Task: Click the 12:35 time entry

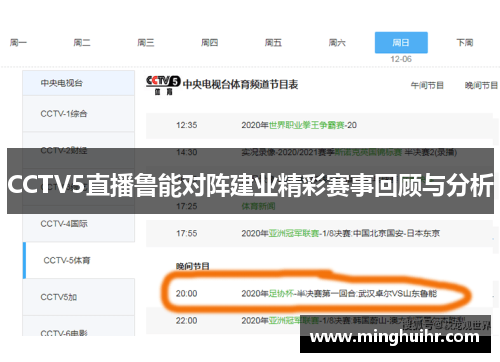Action: (187, 125)
